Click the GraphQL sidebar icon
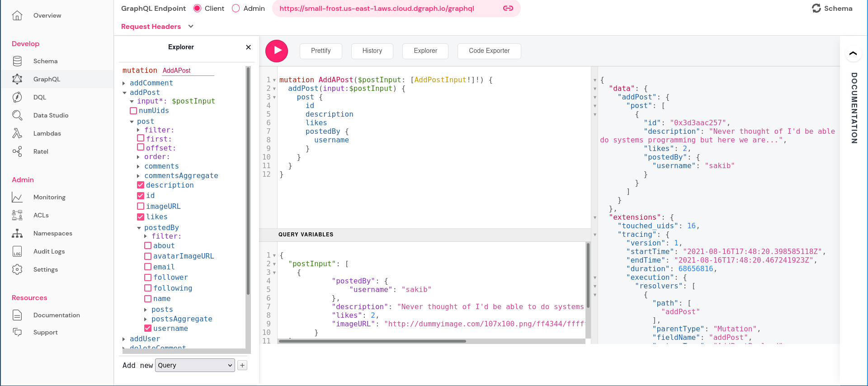 [x=17, y=79]
